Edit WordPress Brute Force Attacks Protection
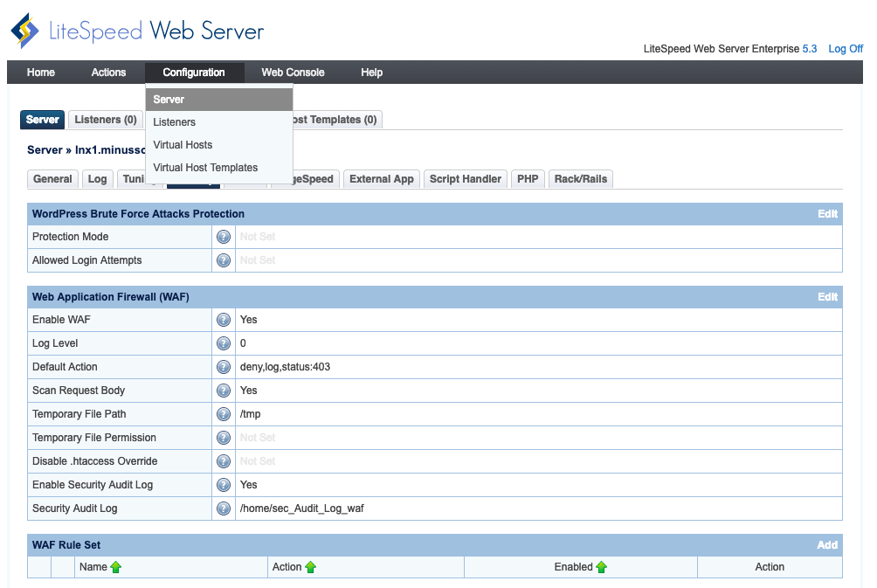Viewport: 877px width, 588px height. tap(827, 214)
